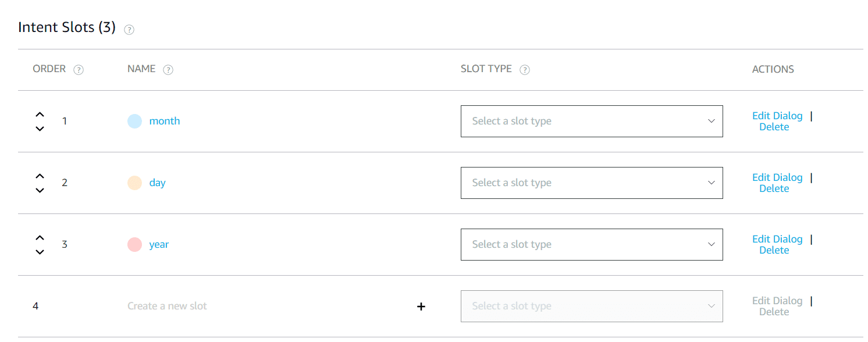Move year slot down with arrow
The image size is (868, 342).
pos(40,252)
